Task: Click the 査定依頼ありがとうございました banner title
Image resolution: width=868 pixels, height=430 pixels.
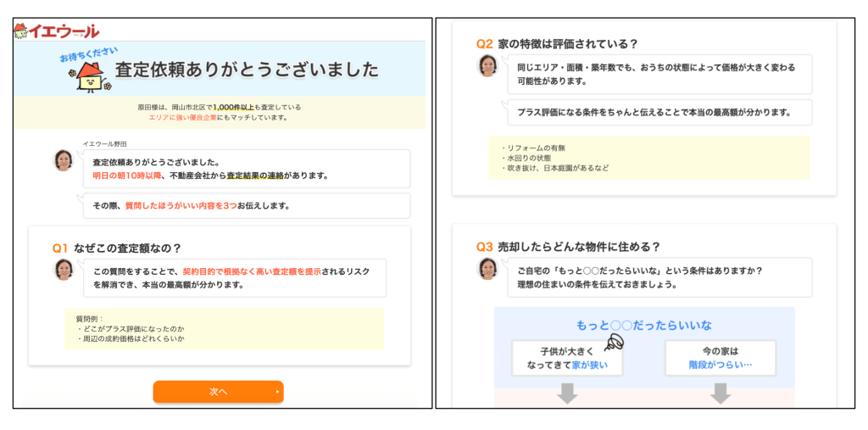Action: click(247, 70)
